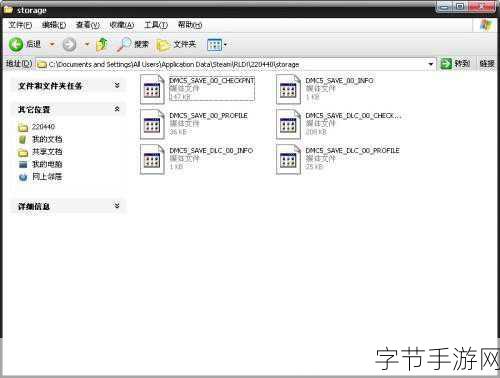Open the 工具(T) Tools menu
Screen dimensions: 500x378
(x=156, y=25)
